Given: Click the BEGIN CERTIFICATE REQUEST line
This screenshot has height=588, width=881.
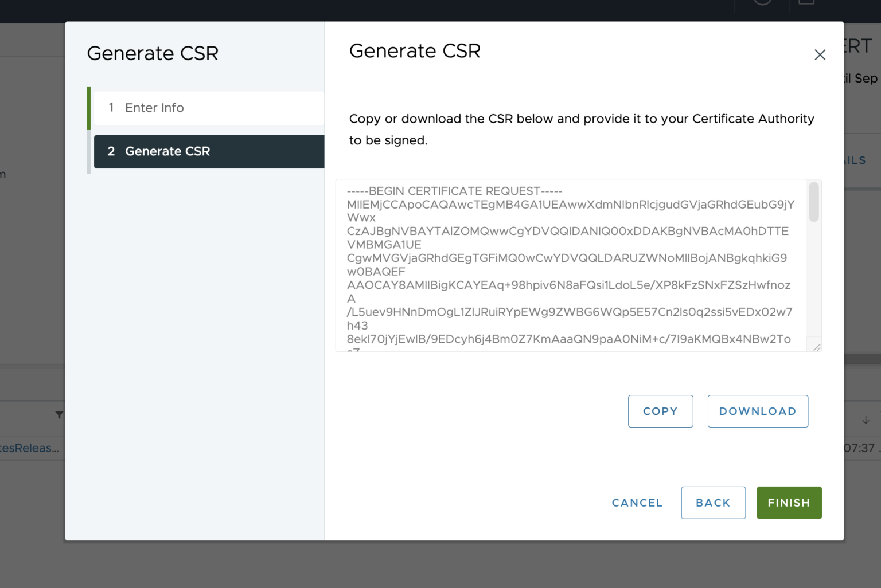Looking at the screenshot, I should tap(454, 191).
